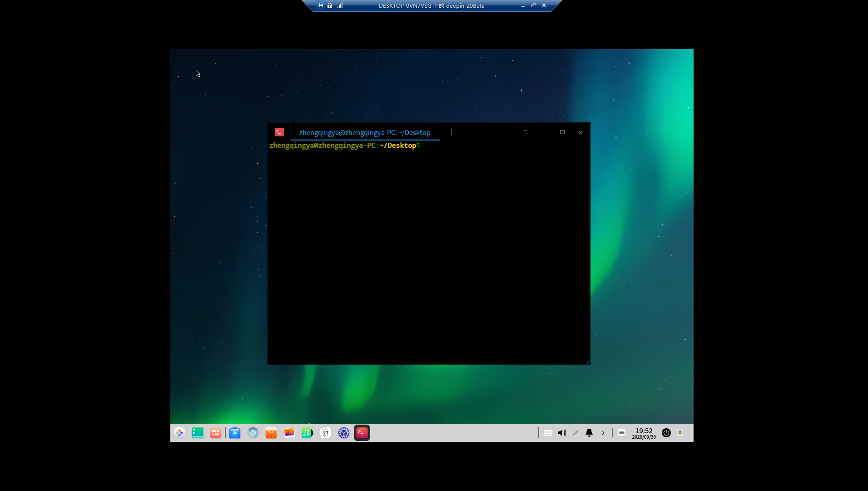
Task: Open the notification bell
Action: (589, 433)
